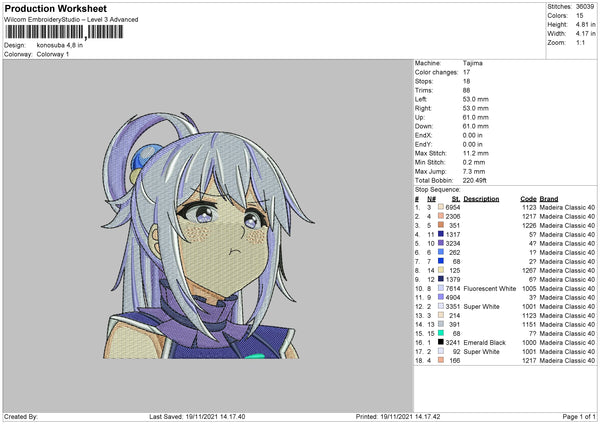This screenshot has height=424, width=600.
Task: Click the 'St.' column header
Action: pyautogui.click(x=456, y=199)
